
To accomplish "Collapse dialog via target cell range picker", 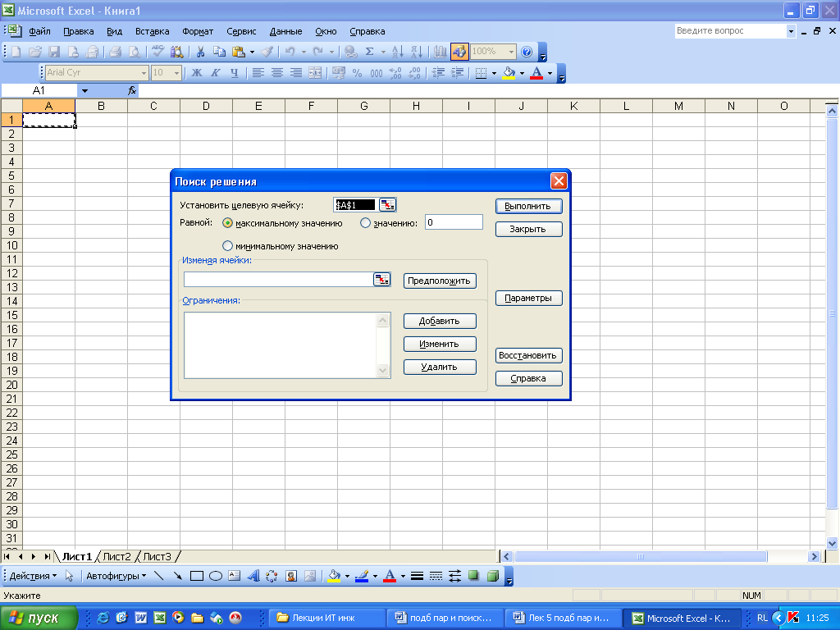I will coord(387,204).
